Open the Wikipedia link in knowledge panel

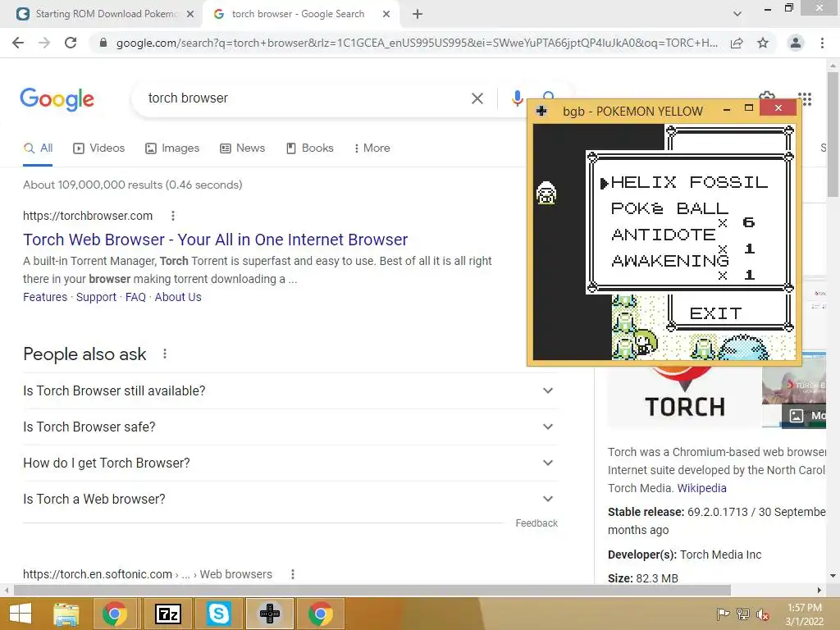click(x=702, y=488)
